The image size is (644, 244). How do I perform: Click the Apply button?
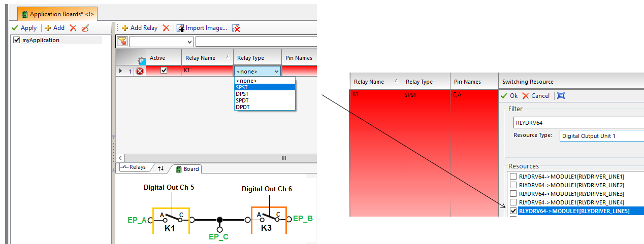(24, 28)
